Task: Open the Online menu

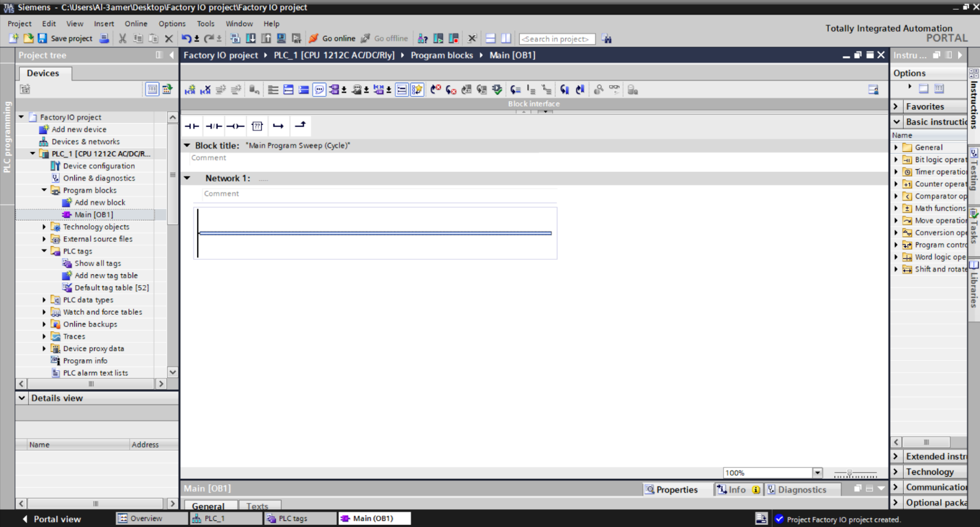Action: [x=136, y=23]
